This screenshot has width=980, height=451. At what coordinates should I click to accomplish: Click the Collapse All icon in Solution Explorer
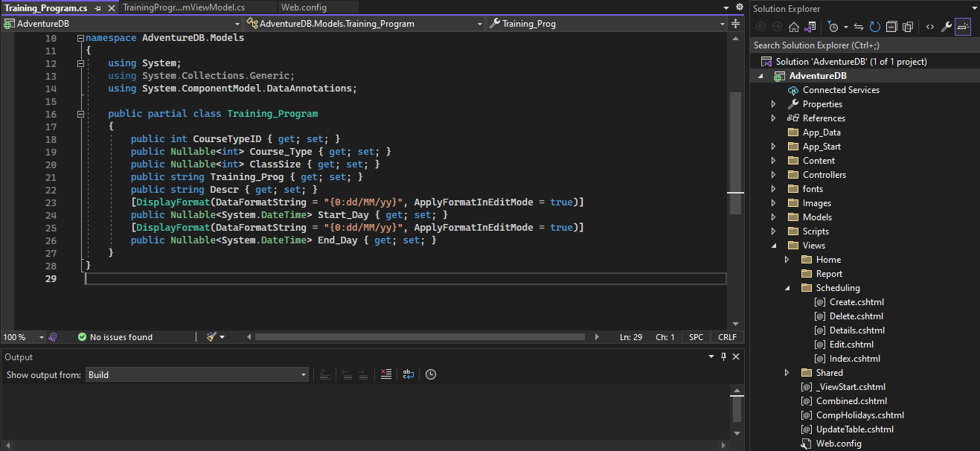(x=891, y=26)
